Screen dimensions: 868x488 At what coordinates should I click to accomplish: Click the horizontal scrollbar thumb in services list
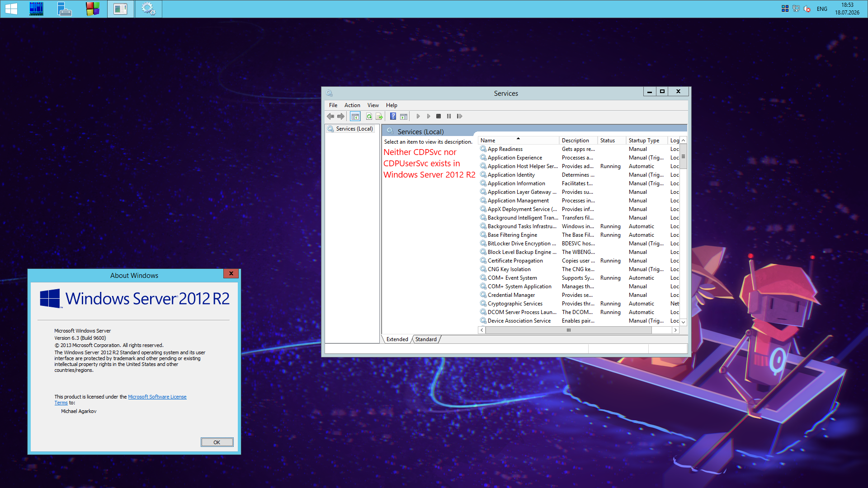[569, 330]
